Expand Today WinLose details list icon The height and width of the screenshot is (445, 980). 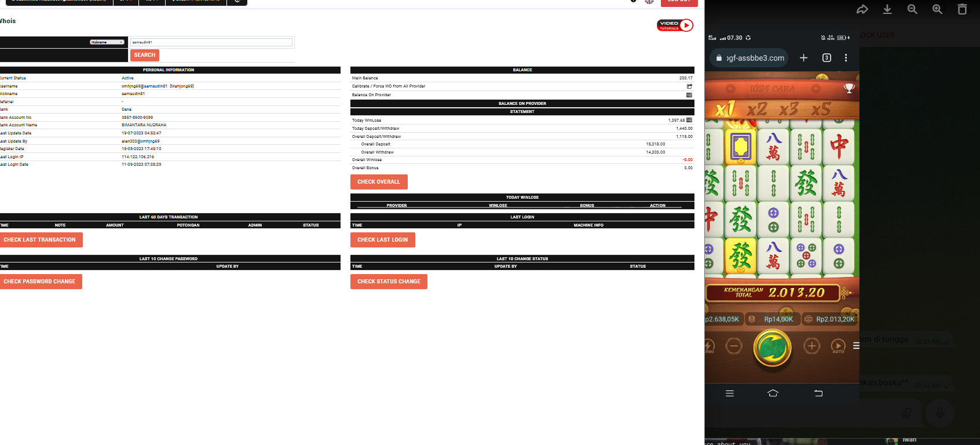coord(689,121)
